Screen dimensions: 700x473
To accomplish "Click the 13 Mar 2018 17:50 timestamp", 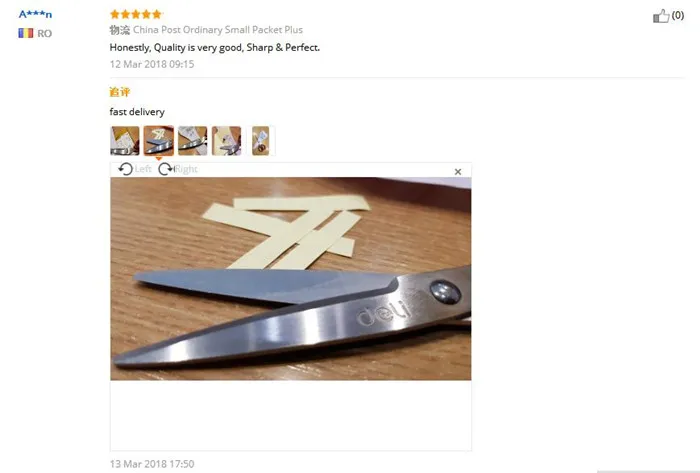I will point(152,464).
